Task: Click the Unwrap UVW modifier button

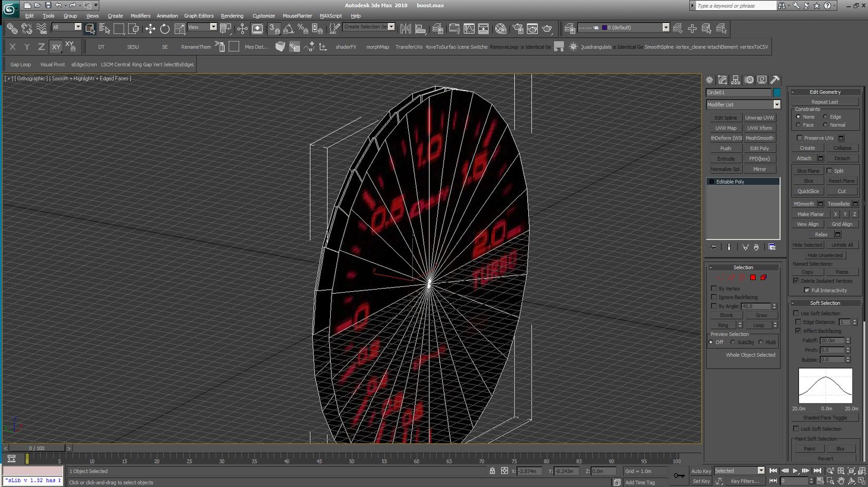Action: tap(759, 118)
